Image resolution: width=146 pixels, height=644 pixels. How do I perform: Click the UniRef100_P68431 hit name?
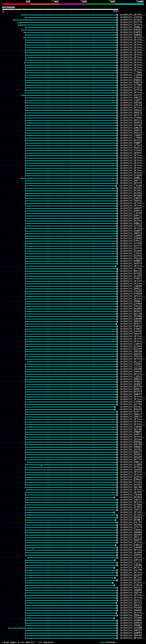tap(131, 201)
